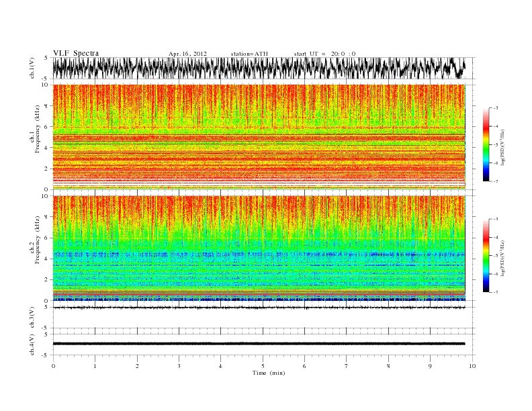This screenshot has width=532, height=411.
Task: Click the '-5' label on ch.1 color scale
Action: click(496, 145)
